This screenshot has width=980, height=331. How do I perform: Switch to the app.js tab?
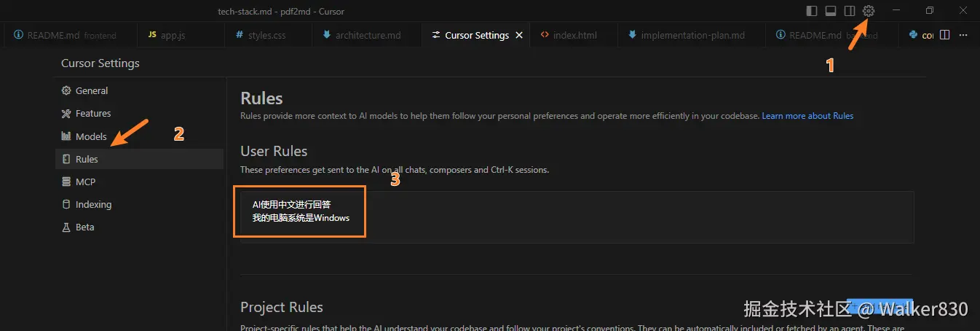coord(173,35)
